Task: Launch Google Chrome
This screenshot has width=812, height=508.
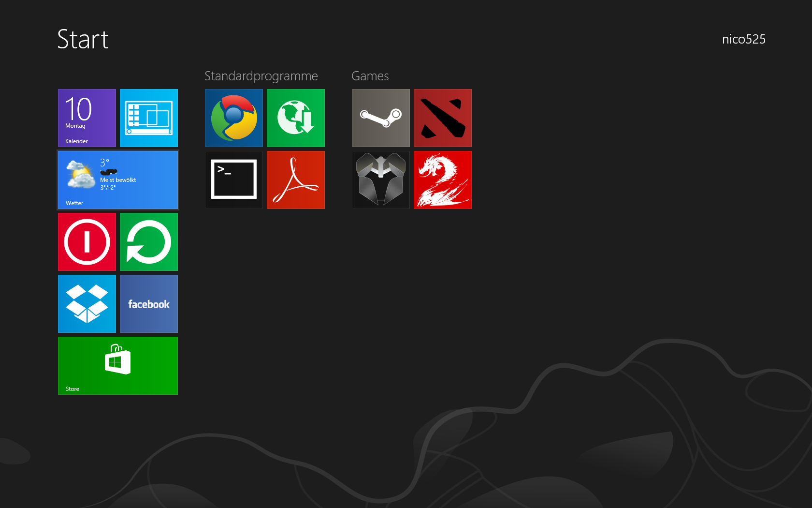Action: pos(234,118)
